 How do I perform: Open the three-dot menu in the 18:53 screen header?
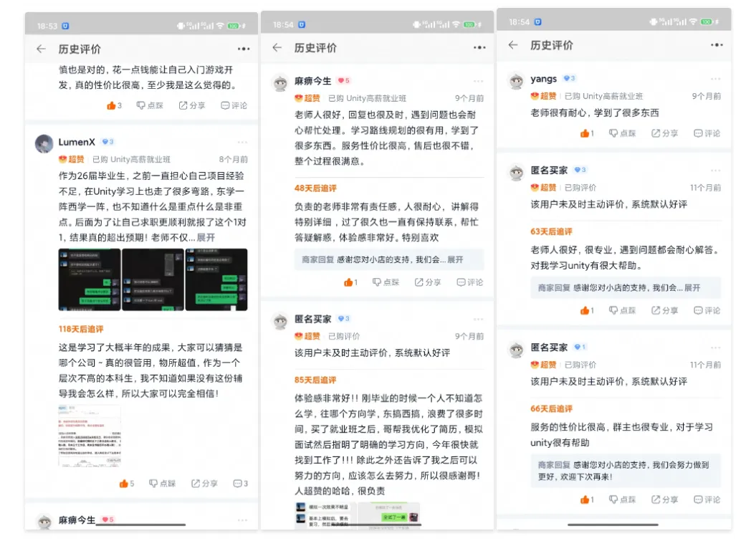pyautogui.click(x=244, y=49)
